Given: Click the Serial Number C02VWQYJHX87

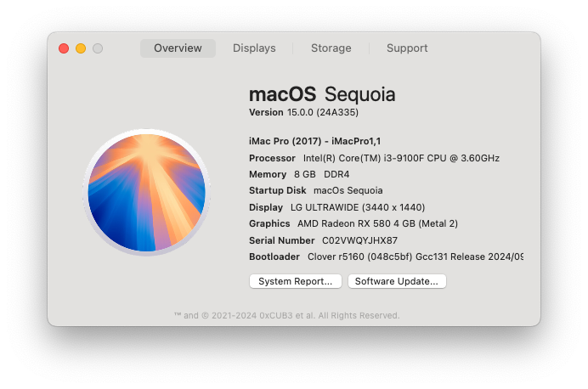Looking at the screenshot, I should [x=323, y=240].
